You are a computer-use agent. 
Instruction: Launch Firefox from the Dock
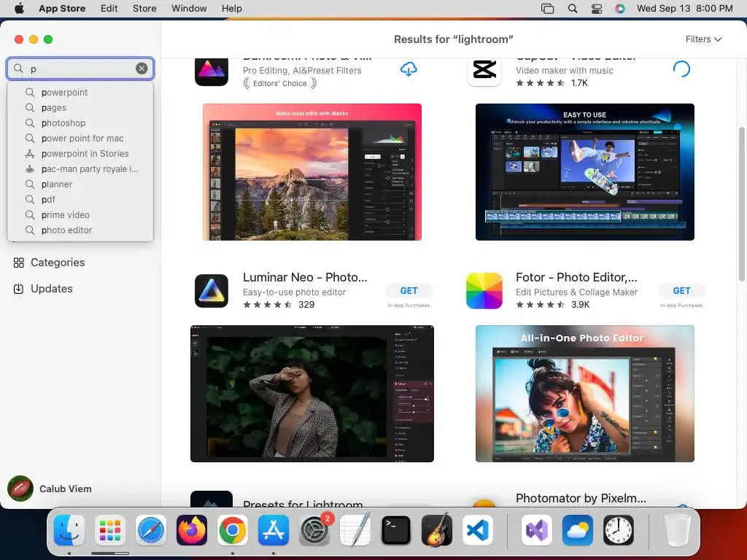[192, 530]
